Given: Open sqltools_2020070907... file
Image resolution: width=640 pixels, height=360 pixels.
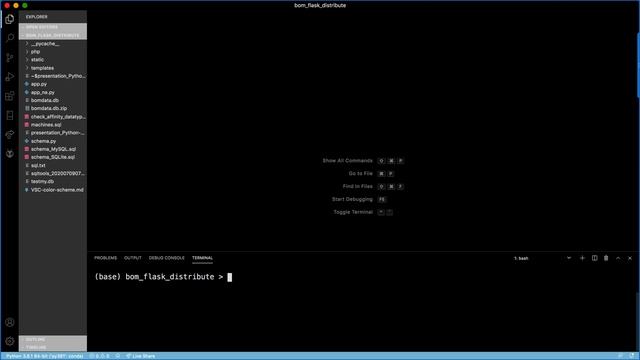Looking at the screenshot, I should 53,173.
